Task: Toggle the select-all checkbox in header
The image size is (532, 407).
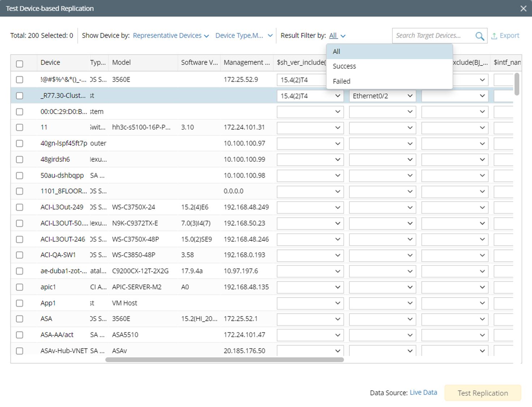Action: tap(20, 64)
